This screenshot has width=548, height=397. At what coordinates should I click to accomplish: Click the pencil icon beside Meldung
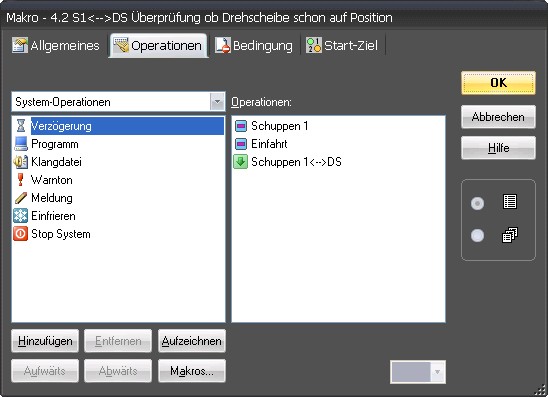pyautogui.click(x=21, y=198)
